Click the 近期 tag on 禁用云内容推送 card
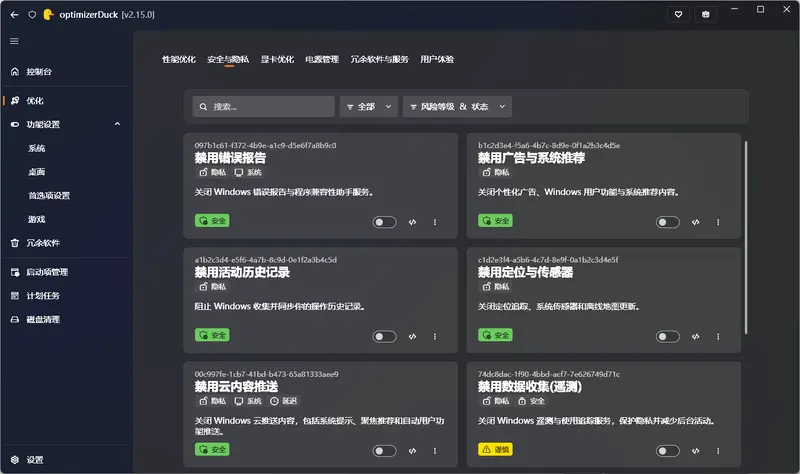This screenshot has width=800, height=474. [x=284, y=401]
